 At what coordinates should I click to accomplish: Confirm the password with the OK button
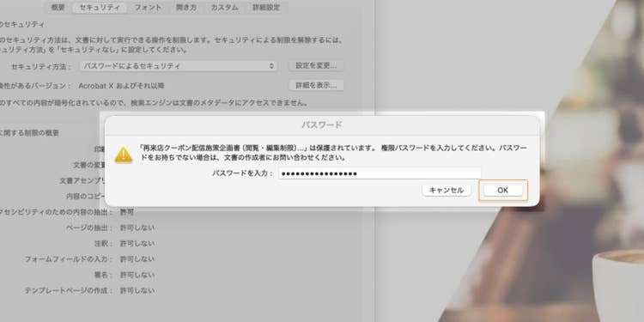coord(502,190)
